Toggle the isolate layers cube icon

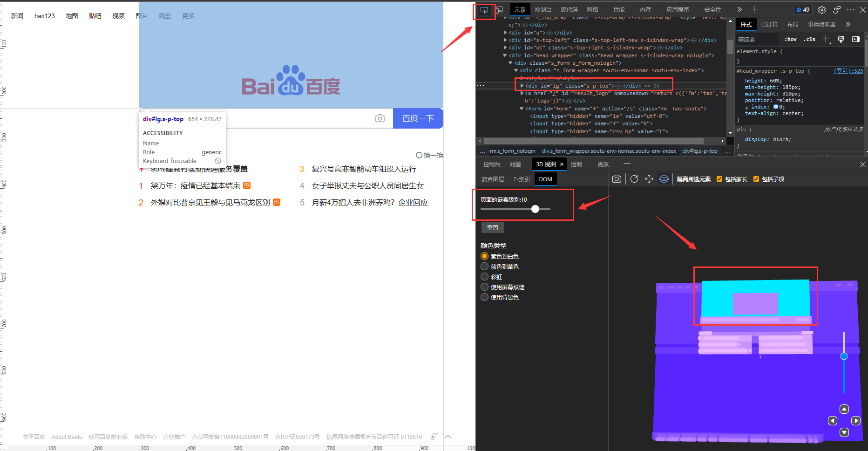[664, 179]
